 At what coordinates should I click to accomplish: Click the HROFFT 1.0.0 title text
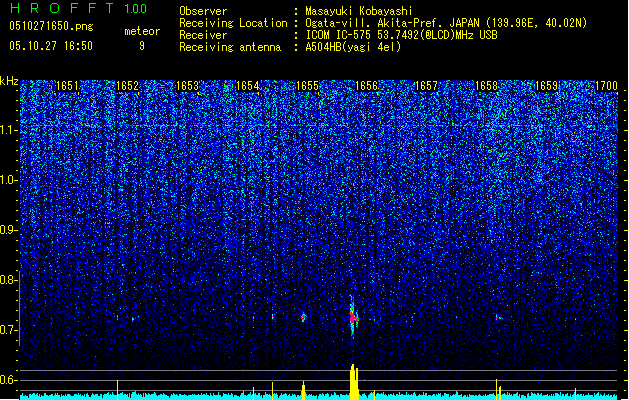(78, 8)
